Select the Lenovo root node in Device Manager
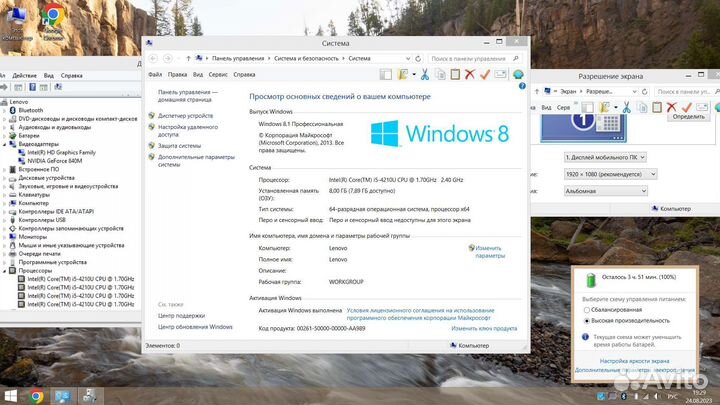Screen dimensions: 720x405 point(19,102)
